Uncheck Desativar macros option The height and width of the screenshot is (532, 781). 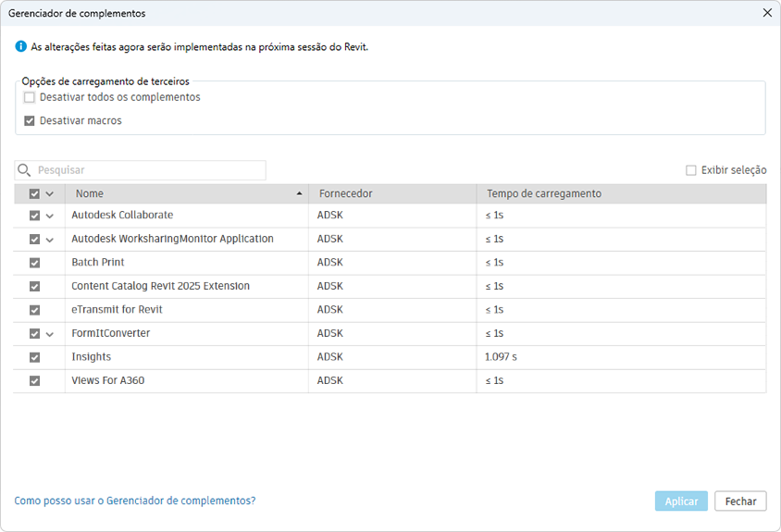click(x=30, y=120)
